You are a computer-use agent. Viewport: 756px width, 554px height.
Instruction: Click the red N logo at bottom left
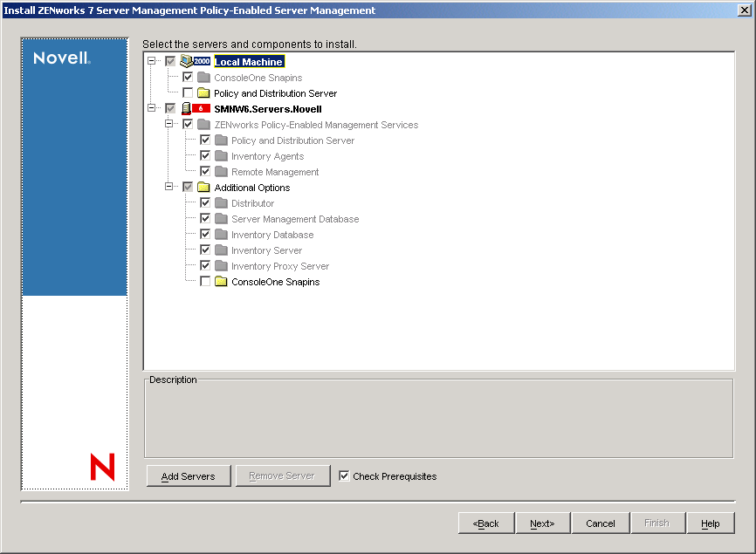(x=103, y=468)
